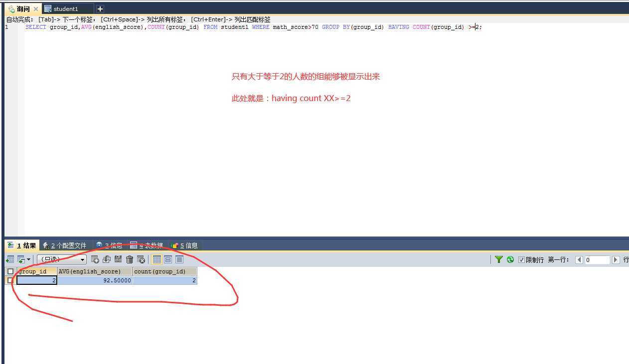This screenshot has width=629, height=364.
Task: Toggle the select-all checkbox in result header
Action: click(x=10, y=271)
